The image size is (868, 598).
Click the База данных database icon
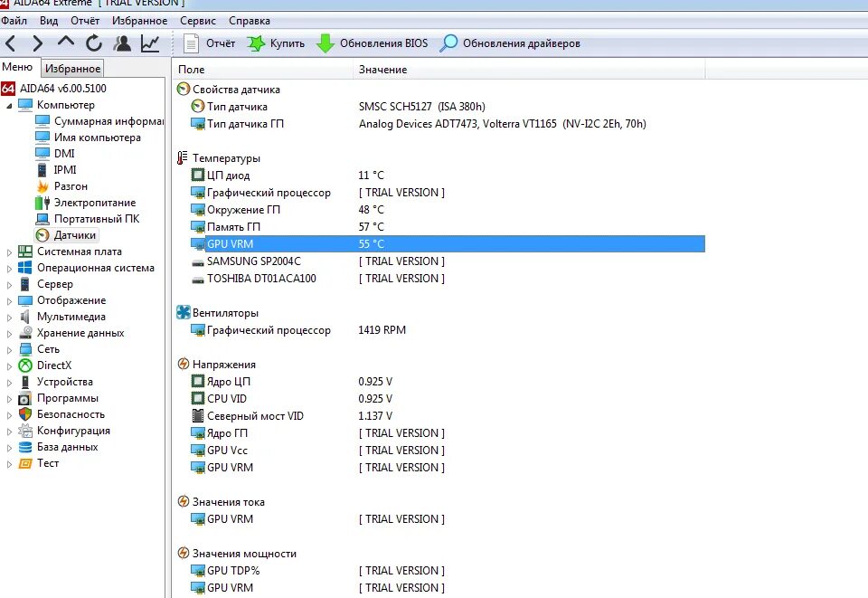(25, 447)
